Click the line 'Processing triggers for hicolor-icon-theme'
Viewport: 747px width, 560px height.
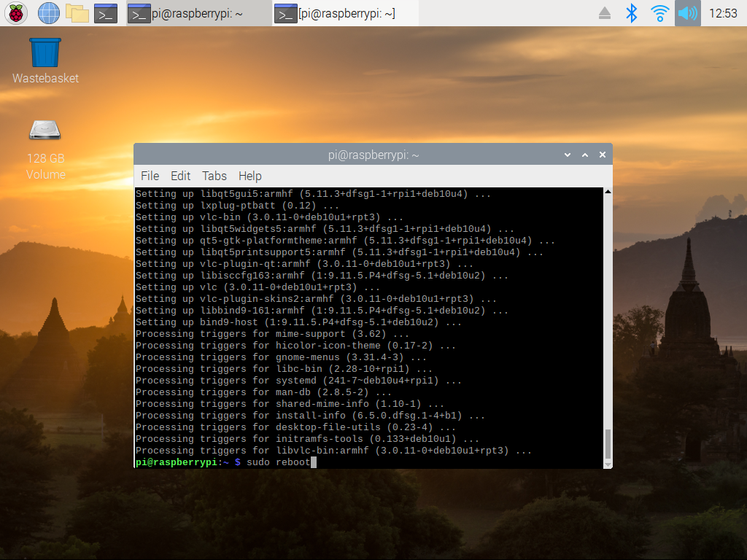point(295,346)
